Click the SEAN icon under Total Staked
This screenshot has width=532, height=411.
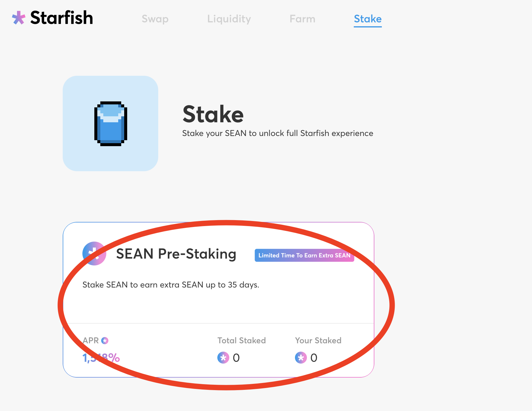tap(223, 358)
